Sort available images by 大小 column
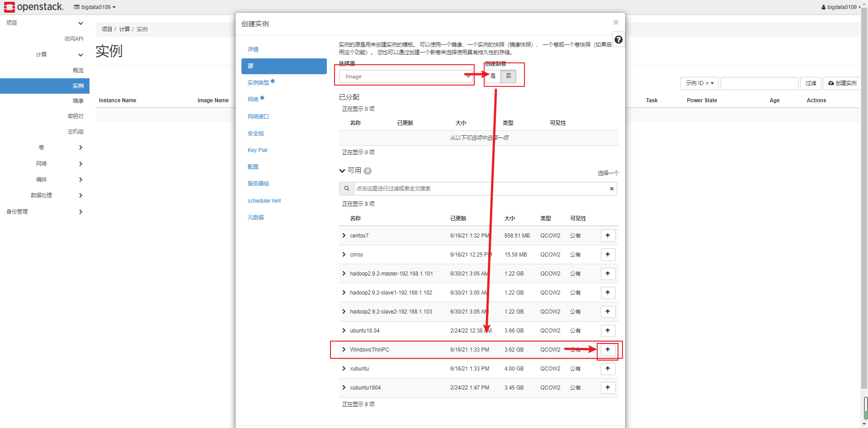The height and width of the screenshot is (428, 868). (509, 219)
